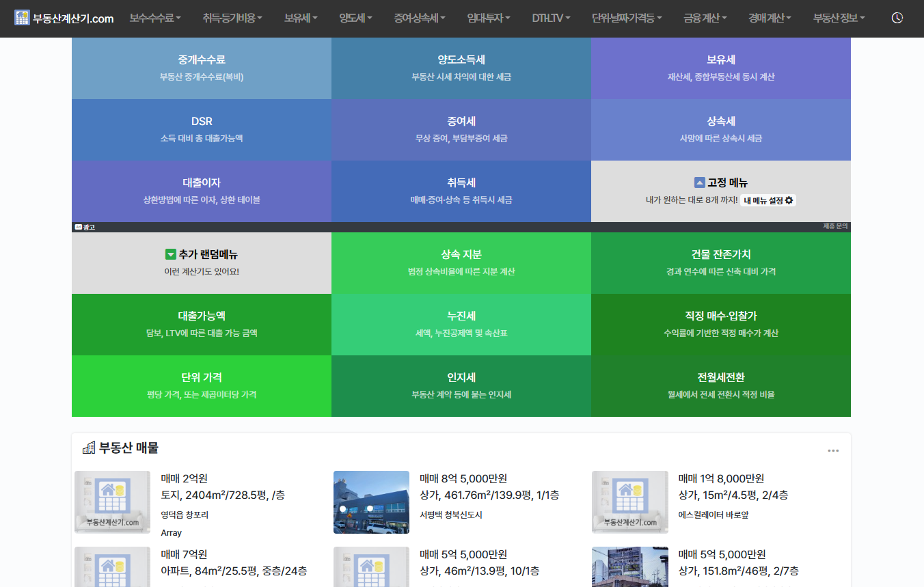Expand the 보수수수료 navigation dropdown
Viewport: 924px width, 587px height.
point(154,18)
